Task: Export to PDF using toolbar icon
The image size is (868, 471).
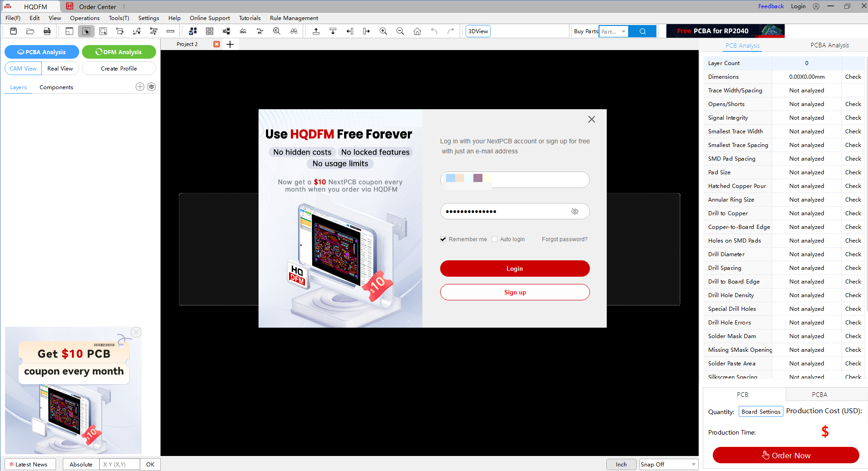Action: (47, 31)
